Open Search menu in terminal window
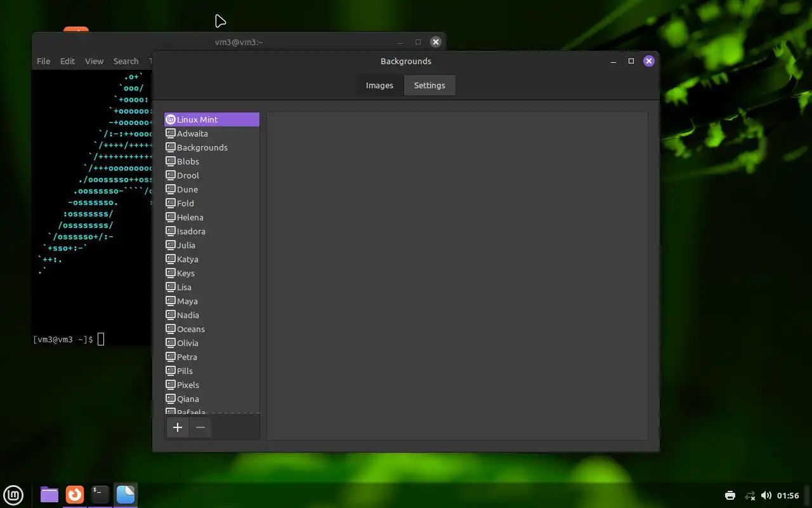This screenshot has height=508, width=812. pyautogui.click(x=126, y=61)
